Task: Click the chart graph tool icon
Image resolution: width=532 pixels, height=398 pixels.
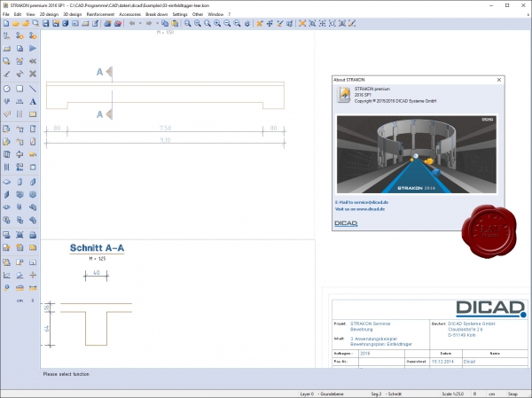Action: (7, 275)
